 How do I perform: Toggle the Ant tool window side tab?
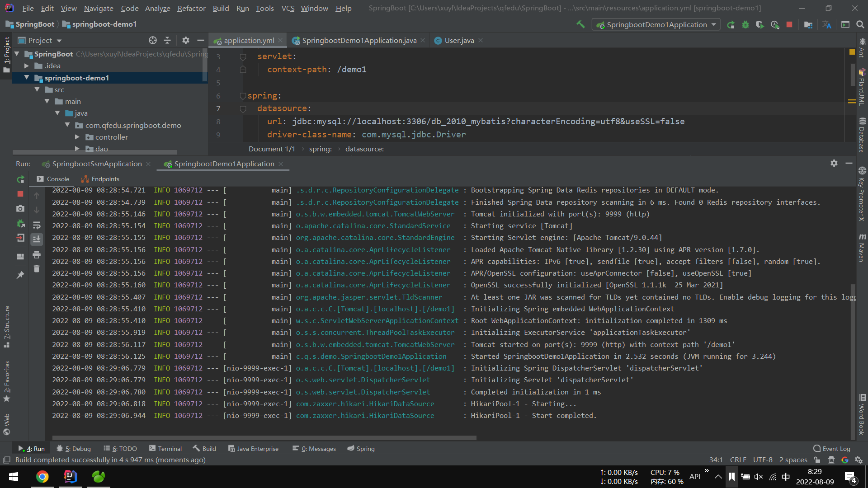click(862, 48)
